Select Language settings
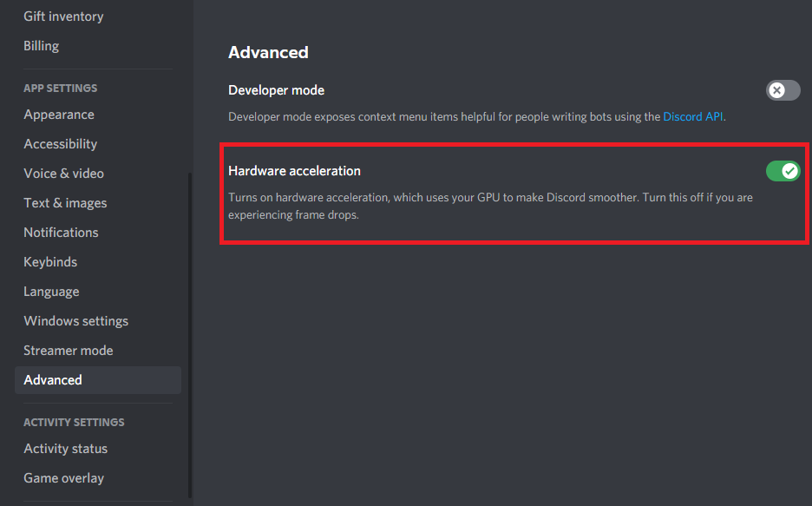The height and width of the screenshot is (506, 812). pyautogui.click(x=51, y=292)
